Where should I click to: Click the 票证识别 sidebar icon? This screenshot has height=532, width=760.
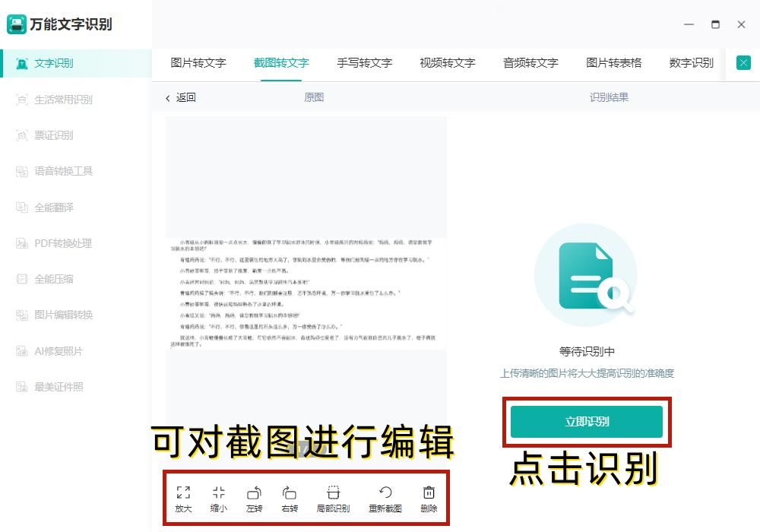click(x=22, y=136)
